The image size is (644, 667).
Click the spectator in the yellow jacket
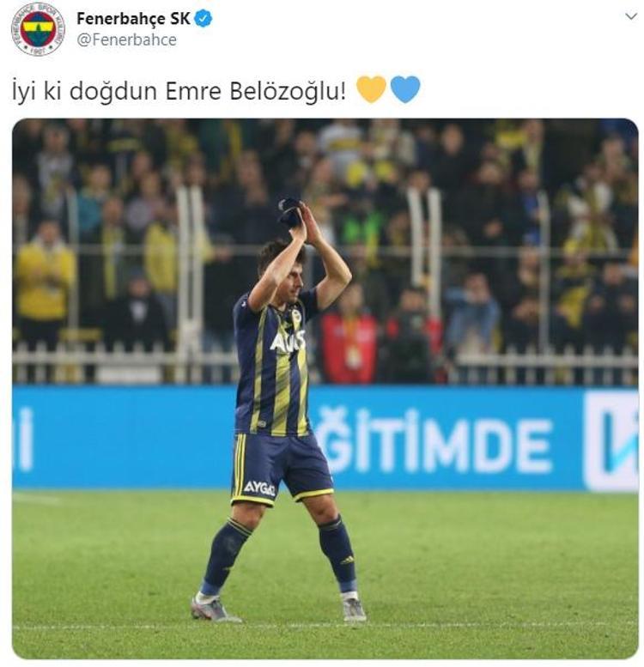point(45,281)
